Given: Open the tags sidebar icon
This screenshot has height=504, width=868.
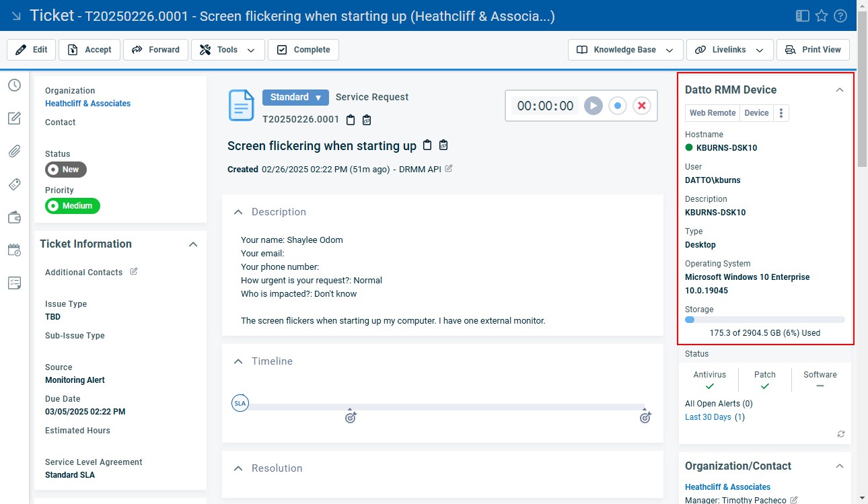Looking at the screenshot, I should (14, 184).
